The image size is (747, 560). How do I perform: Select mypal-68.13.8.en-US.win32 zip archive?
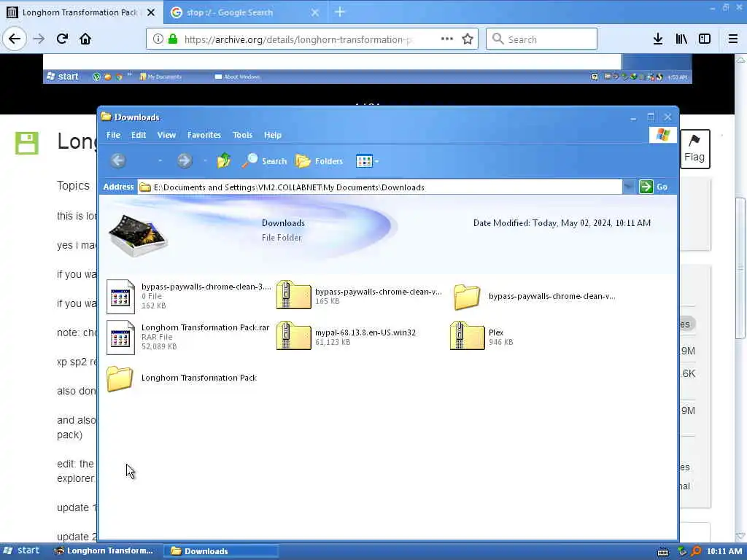pyautogui.click(x=347, y=337)
